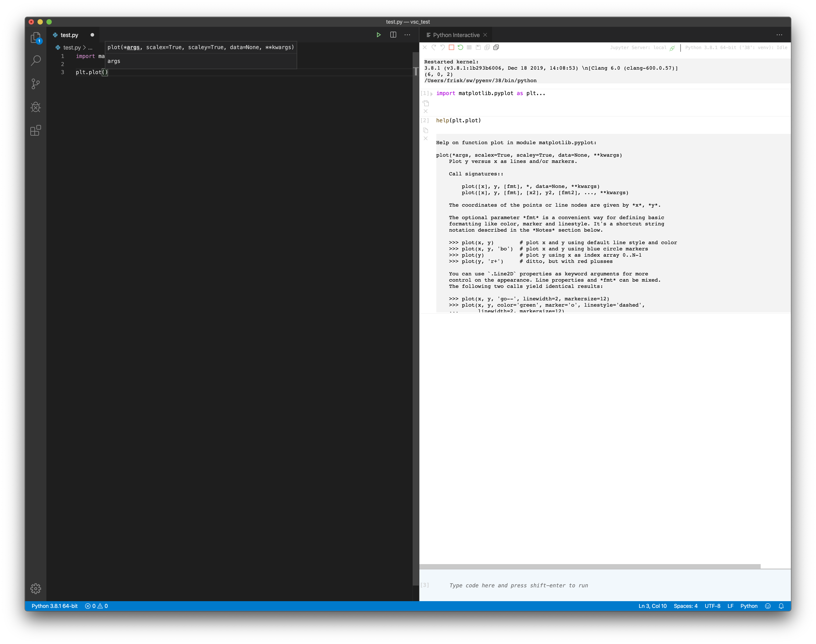Open the Source Control view
The height and width of the screenshot is (644, 816).
coord(35,84)
